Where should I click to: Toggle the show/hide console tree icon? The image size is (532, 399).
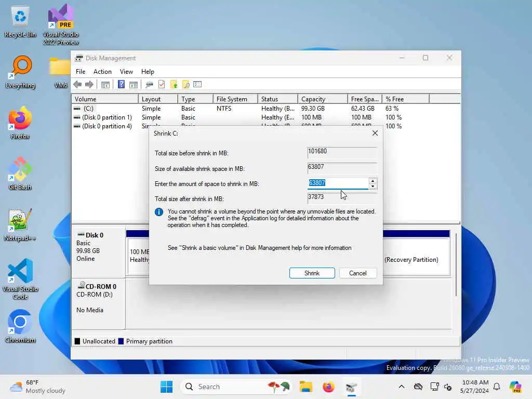pyautogui.click(x=105, y=85)
